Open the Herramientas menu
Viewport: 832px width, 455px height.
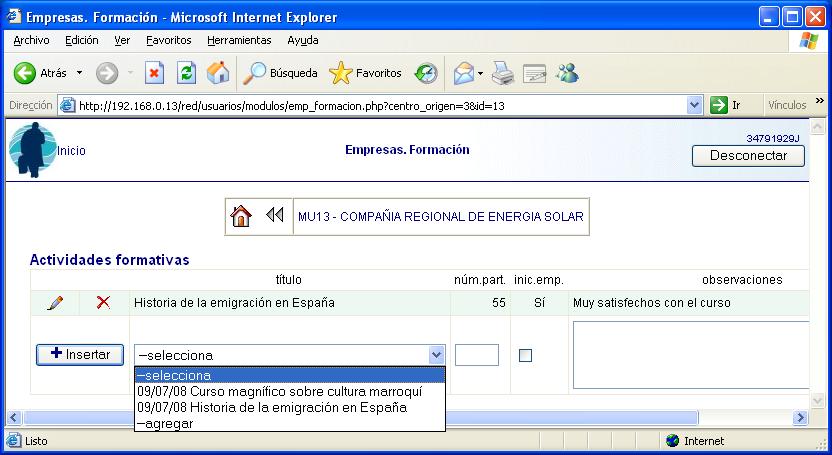pos(239,40)
